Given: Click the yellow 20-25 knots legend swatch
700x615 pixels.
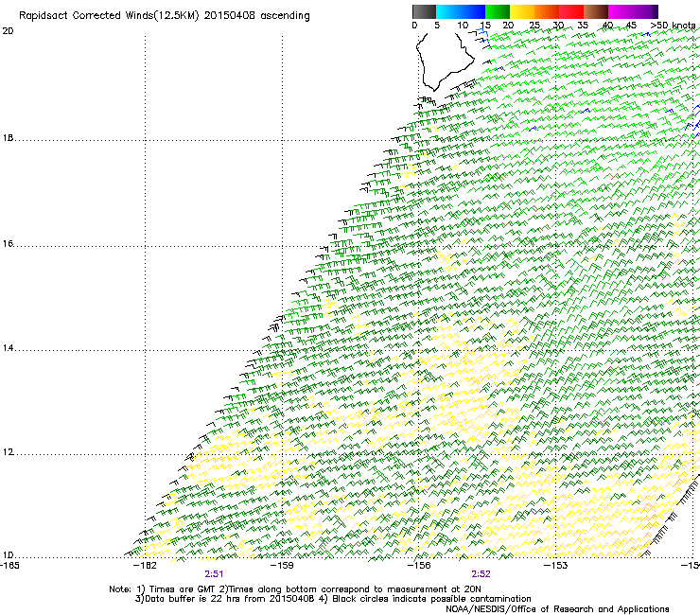Looking at the screenshot, I should tap(522, 11).
